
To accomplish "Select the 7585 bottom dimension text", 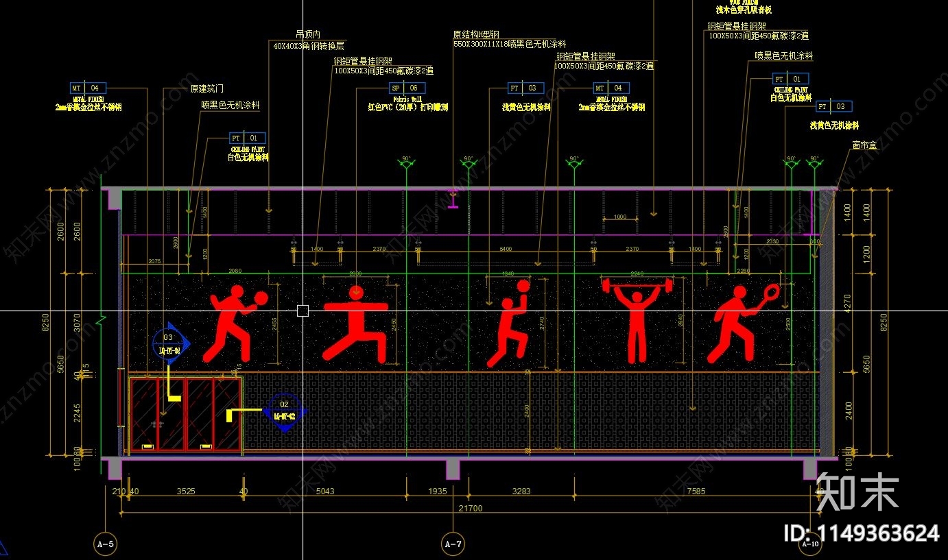I will click(x=695, y=491).
